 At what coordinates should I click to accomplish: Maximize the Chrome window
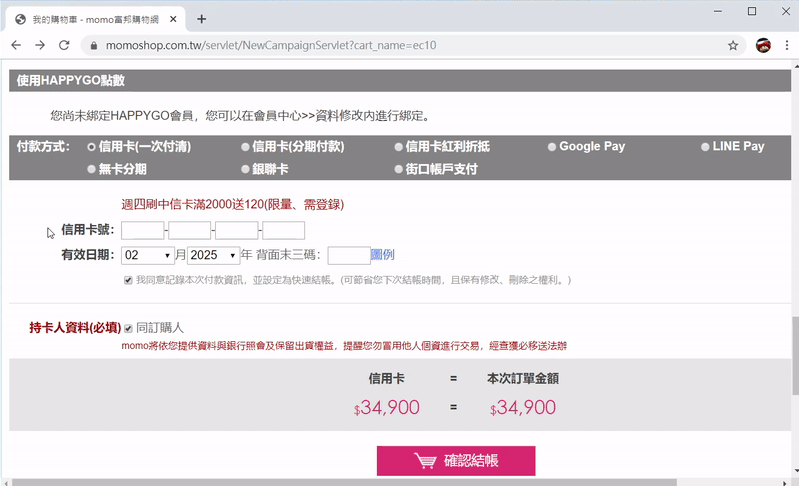coord(752,11)
